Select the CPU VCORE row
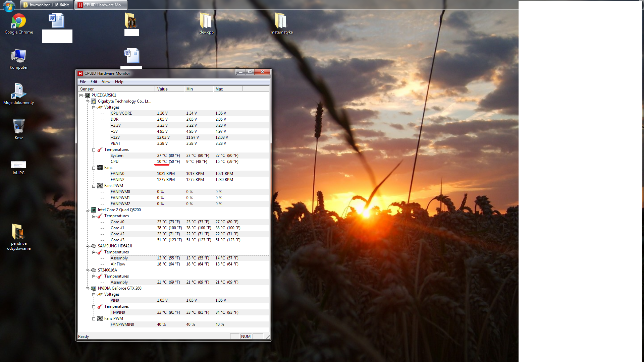 tap(190, 113)
